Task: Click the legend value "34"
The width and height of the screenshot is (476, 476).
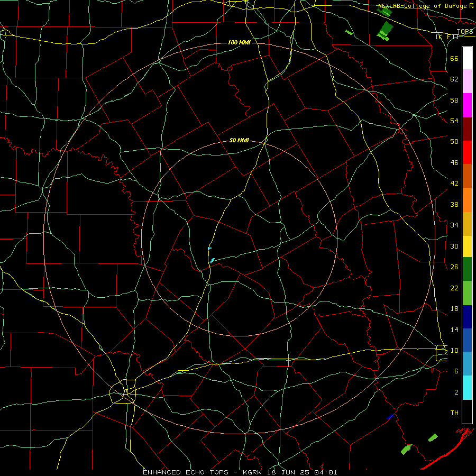Action: pos(454,225)
